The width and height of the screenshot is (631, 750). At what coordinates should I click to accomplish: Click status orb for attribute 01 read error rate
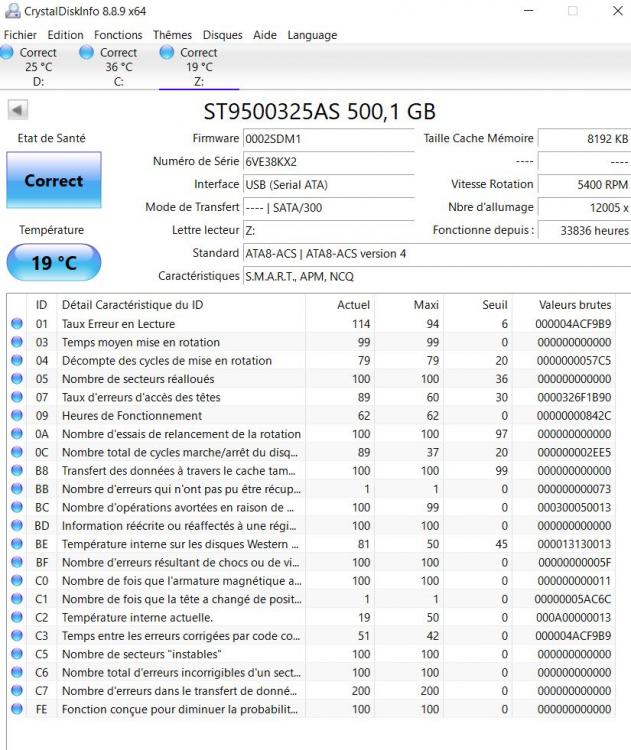pos(17,324)
